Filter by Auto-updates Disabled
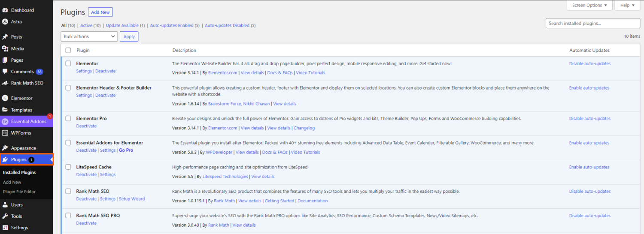 227,25
